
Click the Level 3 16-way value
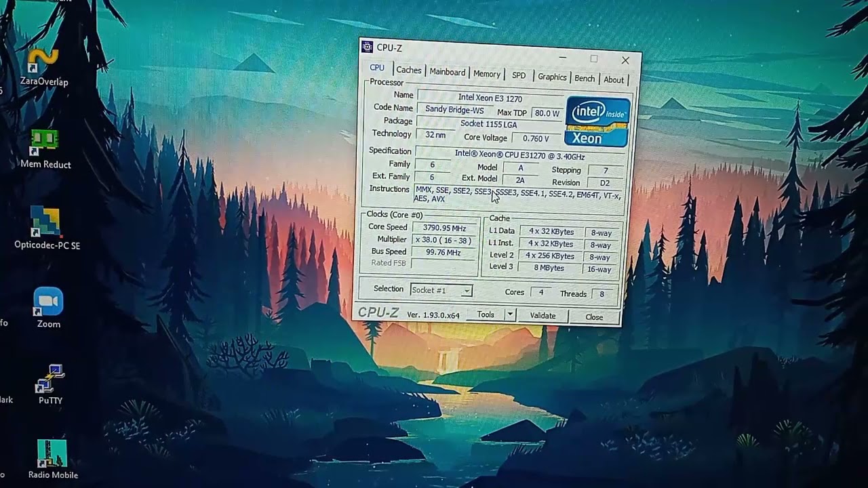(599, 270)
